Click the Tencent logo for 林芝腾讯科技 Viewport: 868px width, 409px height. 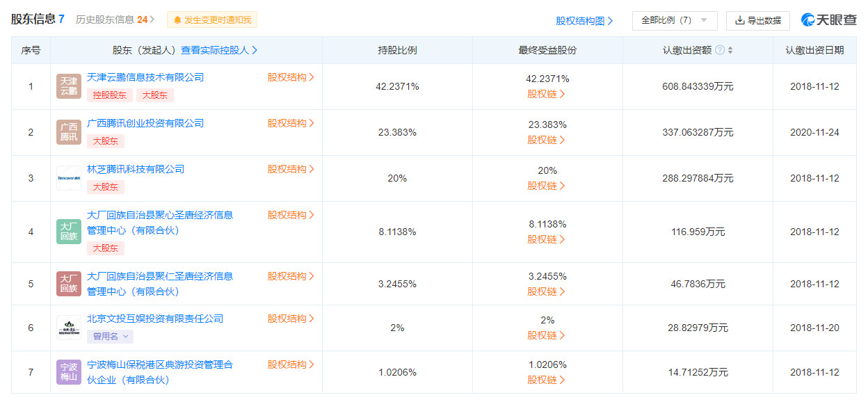tap(69, 178)
